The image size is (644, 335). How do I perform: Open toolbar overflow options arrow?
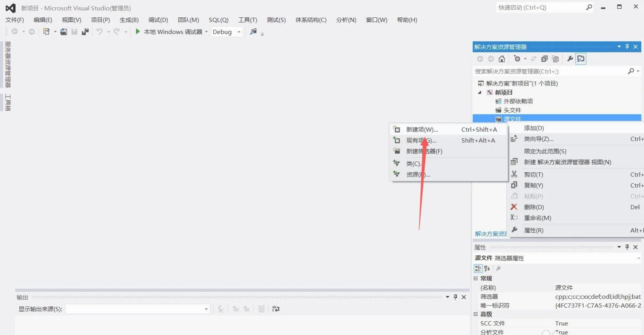click(262, 34)
